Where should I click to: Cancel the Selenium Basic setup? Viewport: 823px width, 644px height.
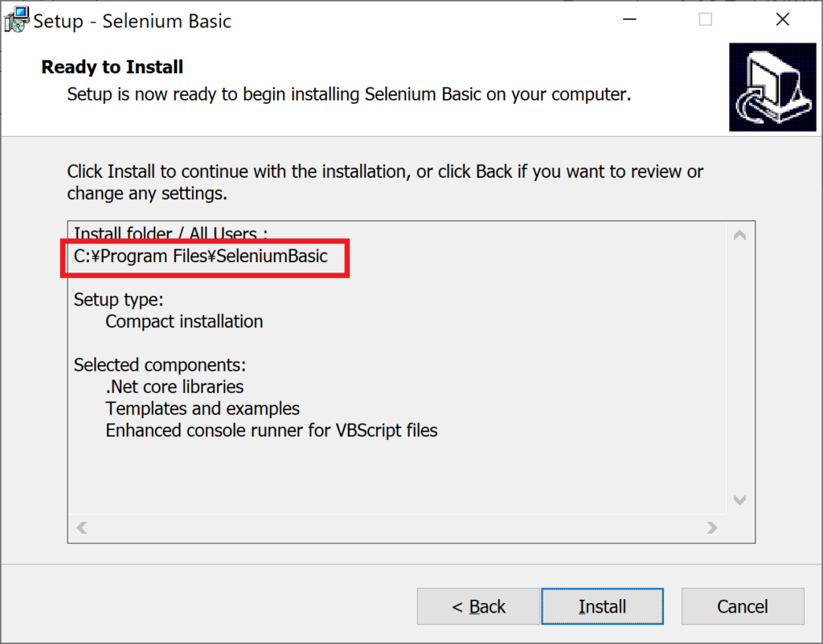point(742,606)
